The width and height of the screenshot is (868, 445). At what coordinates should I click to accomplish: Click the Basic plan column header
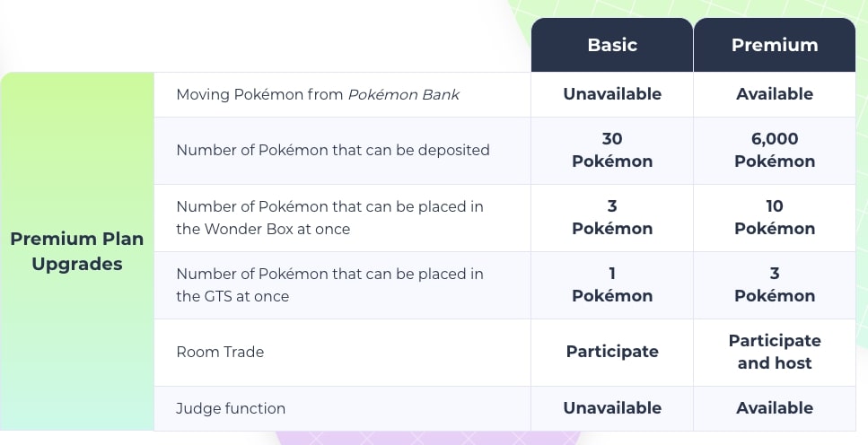coord(611,45)
